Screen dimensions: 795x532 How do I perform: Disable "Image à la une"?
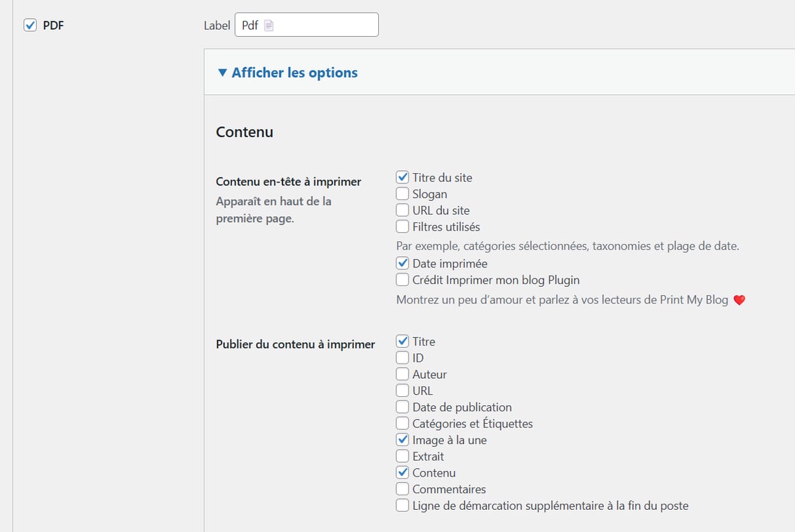tap(402, 439)
